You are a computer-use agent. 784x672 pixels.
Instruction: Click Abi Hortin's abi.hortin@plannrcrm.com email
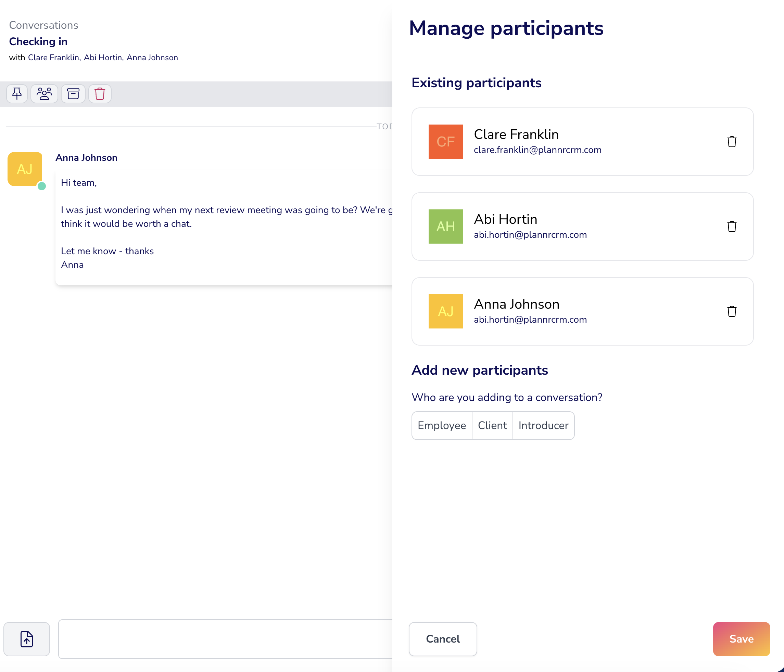(x=530, y=234)
